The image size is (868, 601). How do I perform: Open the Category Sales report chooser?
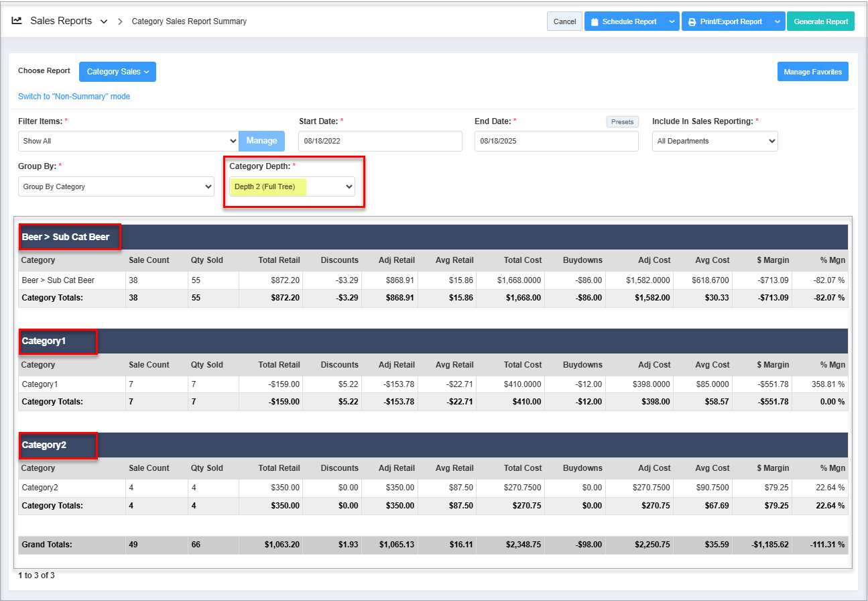point(117,72)
